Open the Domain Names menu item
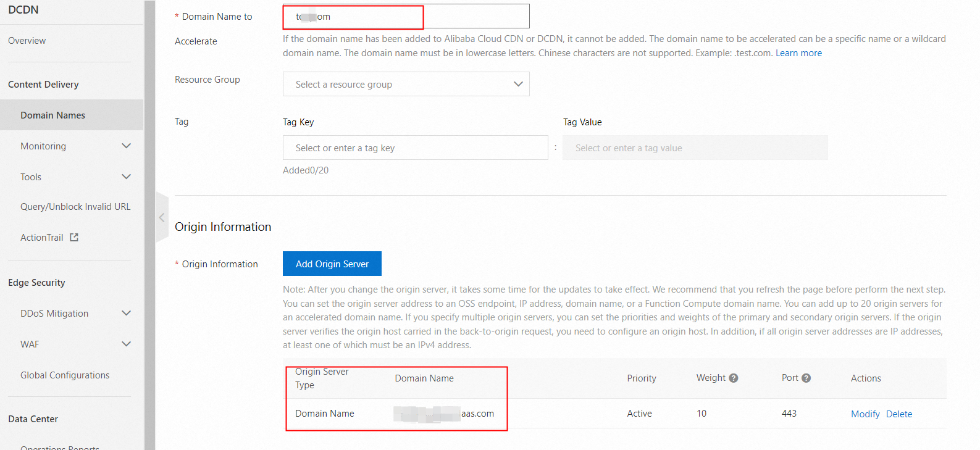 point(53,115)
